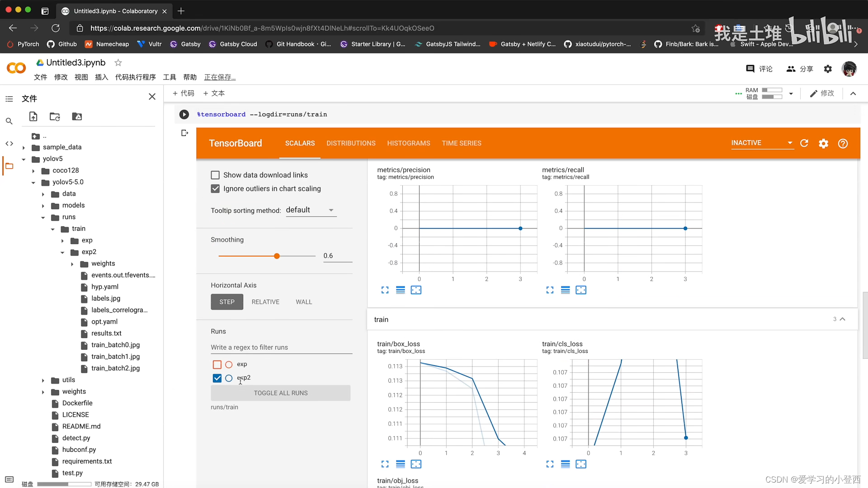Open results.txt in file tree

106,333
